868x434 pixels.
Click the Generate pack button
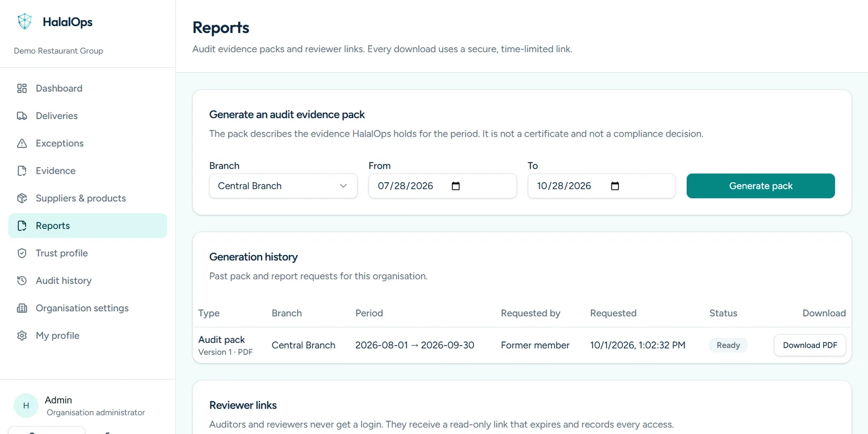pos(761,186)
